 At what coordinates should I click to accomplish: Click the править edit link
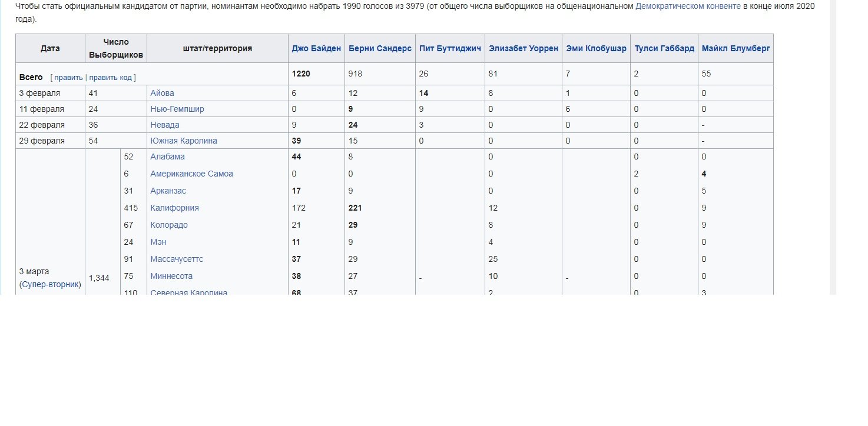(x=68, y=78)
